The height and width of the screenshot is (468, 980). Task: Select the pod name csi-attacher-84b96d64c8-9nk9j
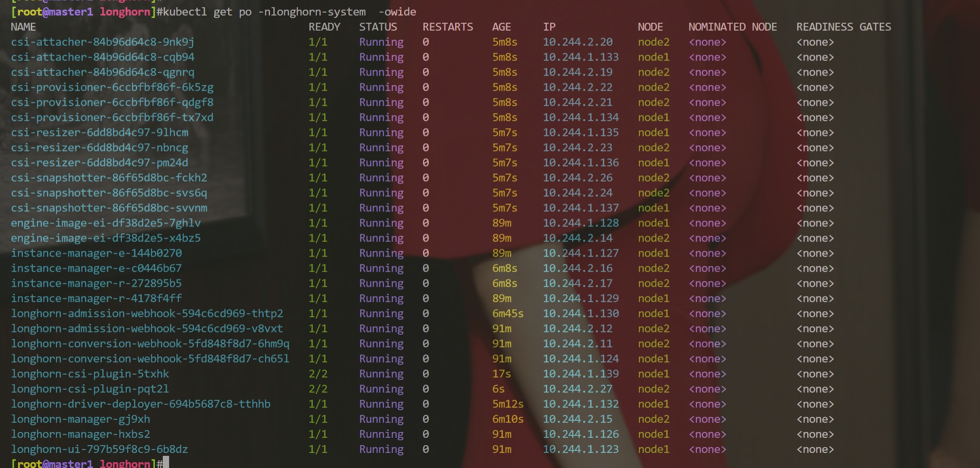coord(102,42)
